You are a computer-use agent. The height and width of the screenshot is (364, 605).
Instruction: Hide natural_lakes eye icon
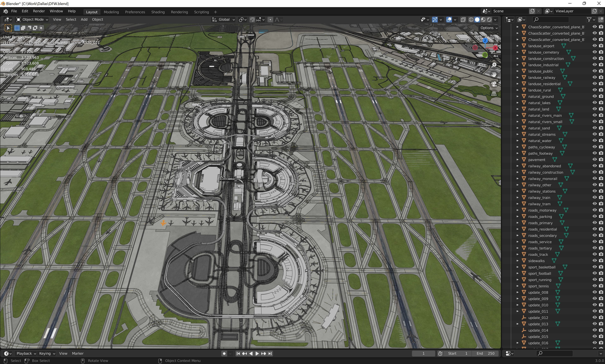coord(594,103)
